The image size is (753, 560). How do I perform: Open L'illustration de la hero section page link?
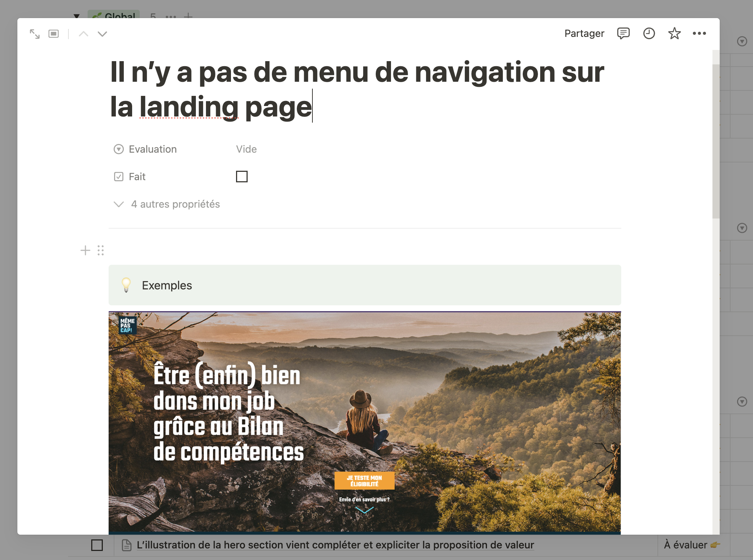pos(335,545)
